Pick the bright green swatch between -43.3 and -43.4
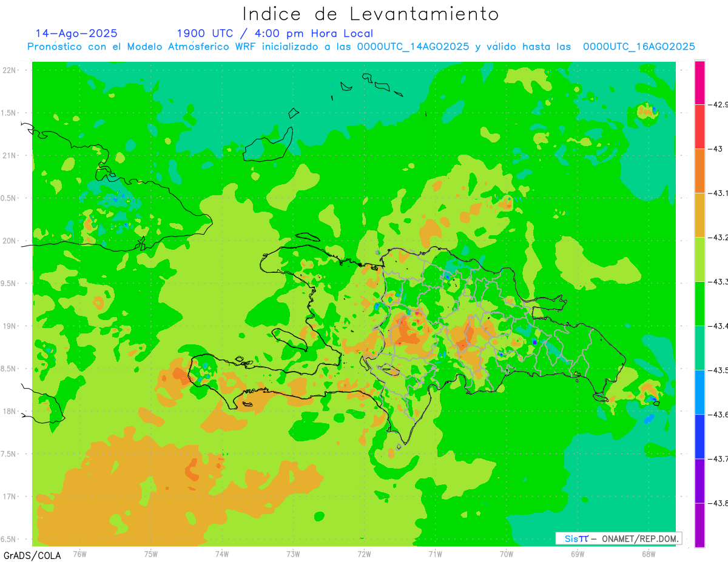This screenshot has width=728, height=562. (x=699, y=304)
